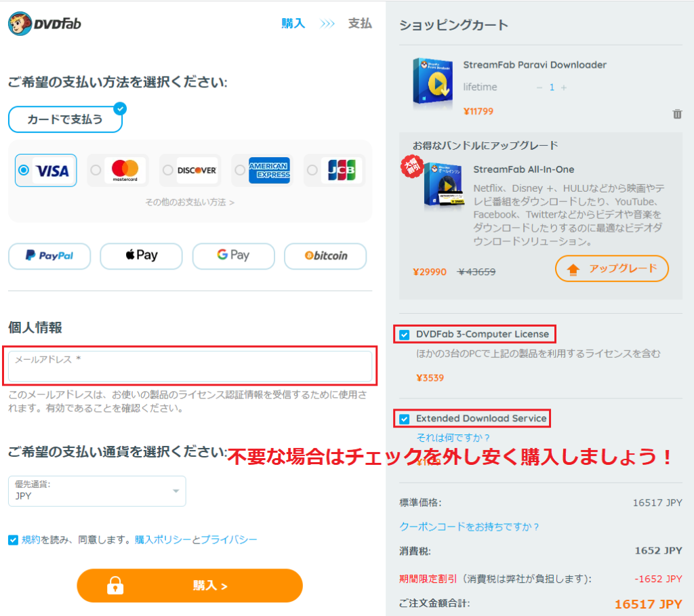This screenshot has width=694, height=616.
Task: Increase product quantity with plus sign
Action: coord(564,87)
